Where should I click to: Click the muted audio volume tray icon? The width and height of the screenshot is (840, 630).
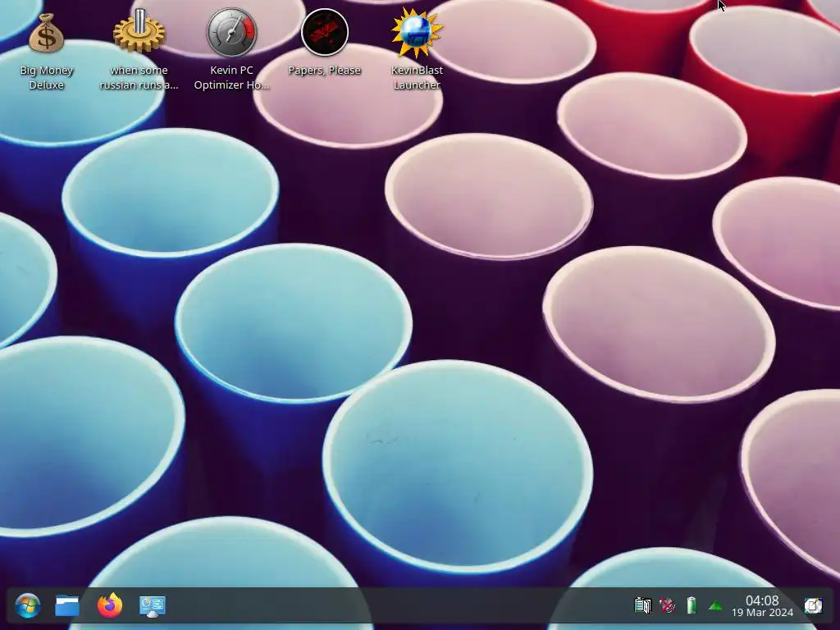(667, 605)
